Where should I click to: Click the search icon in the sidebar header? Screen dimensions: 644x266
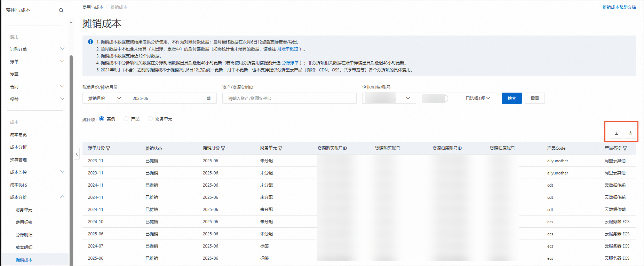click(x=61, y=10)
